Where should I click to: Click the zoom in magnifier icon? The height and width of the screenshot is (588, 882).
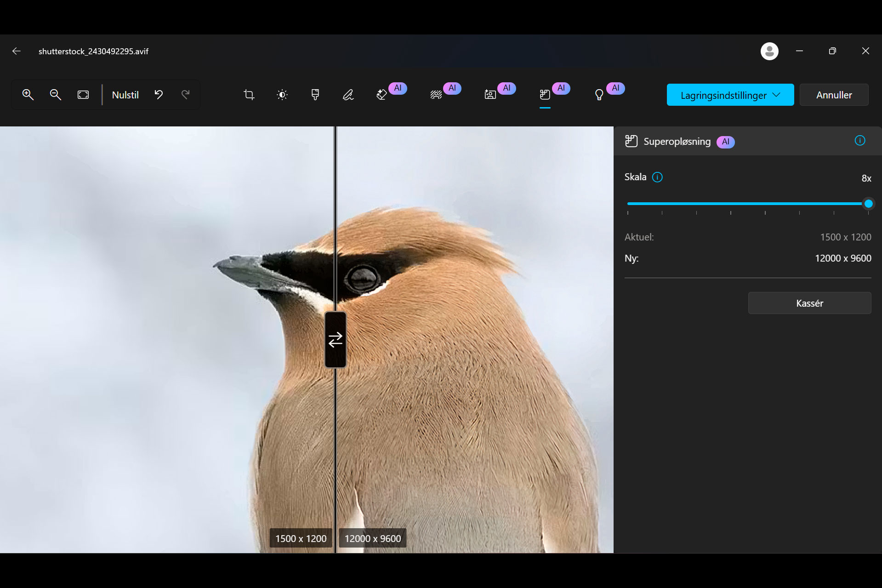click(28, 95)
